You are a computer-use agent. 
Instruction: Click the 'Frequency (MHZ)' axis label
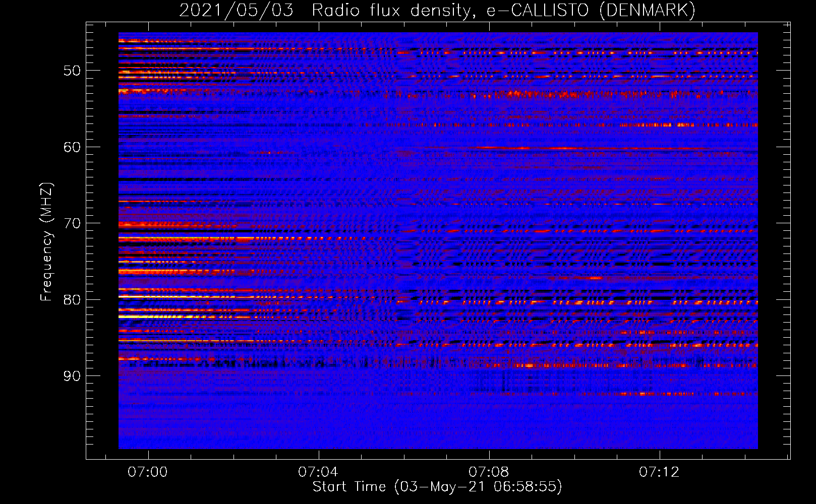pos(46,242)
